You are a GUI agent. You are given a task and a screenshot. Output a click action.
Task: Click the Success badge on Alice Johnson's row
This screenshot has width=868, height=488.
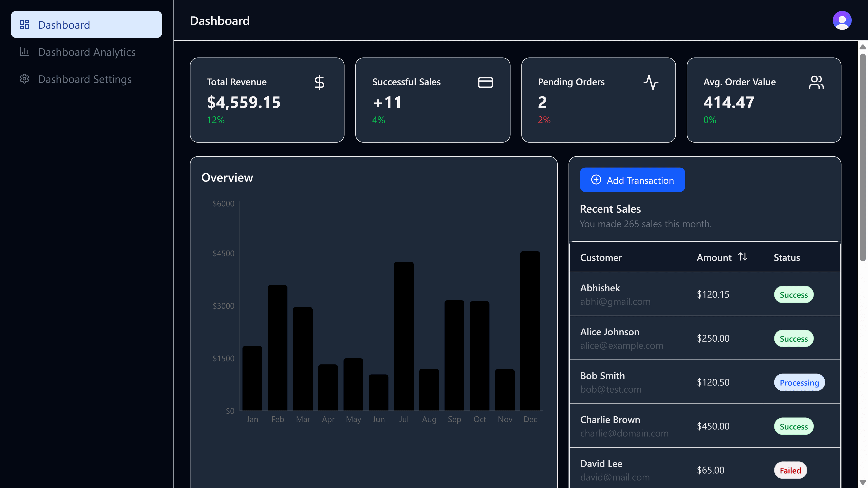pyautogui.click(x=794, y=338)
